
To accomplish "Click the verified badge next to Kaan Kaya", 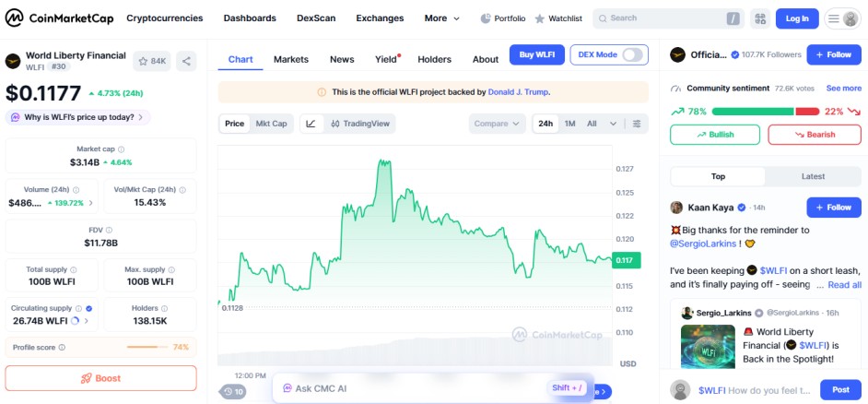I will pyautogui.click(x=741, y=208).
